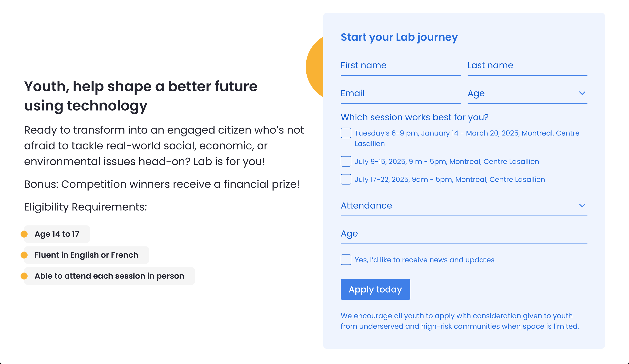Click the orange bullet beside Able to attend each session
Image resolution: width=629 pixels, height=364 pixels.
pos(24,276)
